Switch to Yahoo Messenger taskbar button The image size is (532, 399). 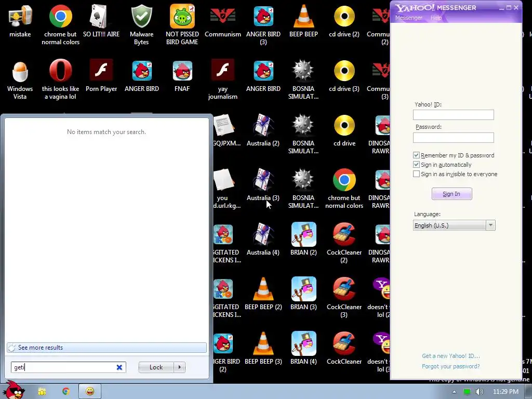coord(90,392)
